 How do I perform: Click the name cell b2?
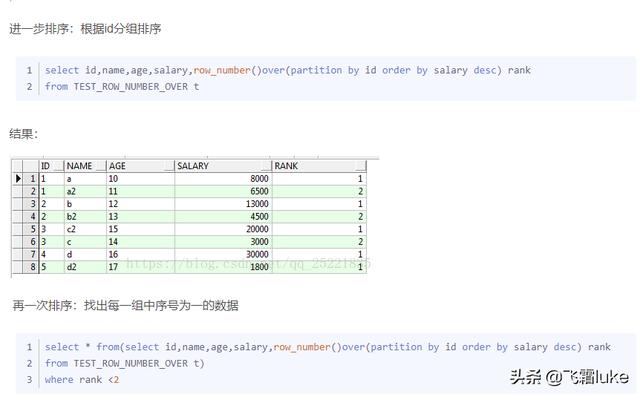[85, 217]
